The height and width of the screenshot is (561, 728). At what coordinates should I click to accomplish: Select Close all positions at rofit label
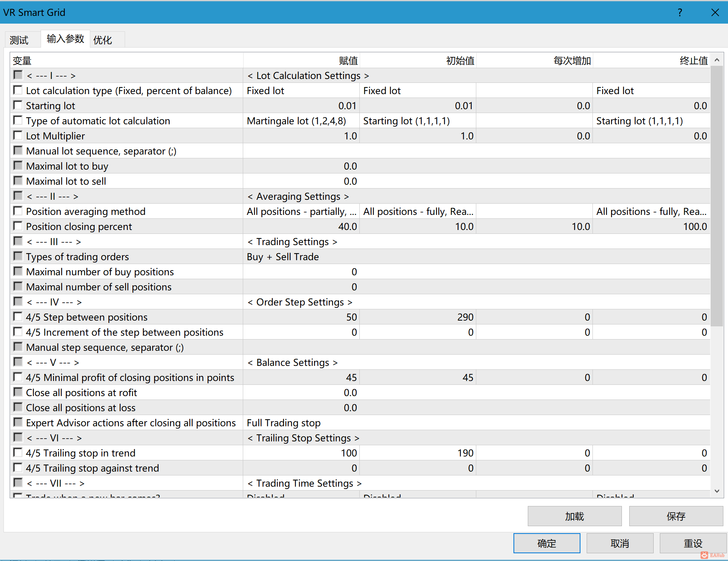(x=81, y=393)
